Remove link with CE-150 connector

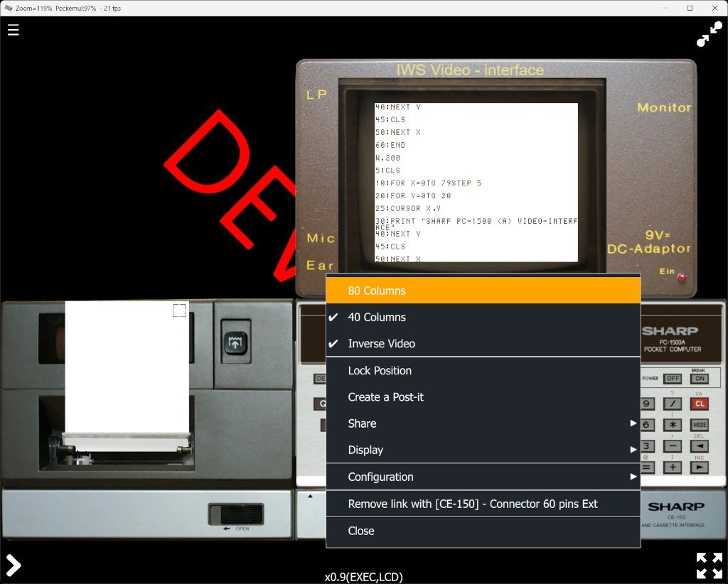pyautogui.click(x=483, y=504)
